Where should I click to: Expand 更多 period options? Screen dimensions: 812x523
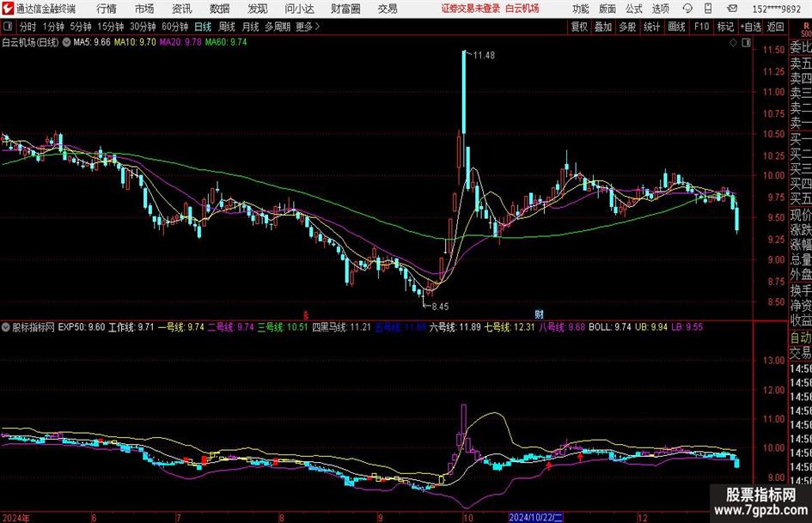308,27
